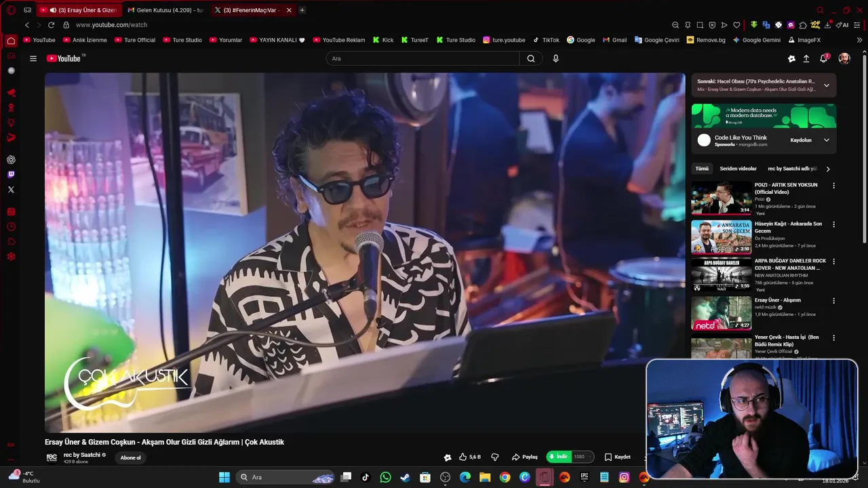
Task: Open ChatGPT icon in the Opera sidebar
Action: tap(11, 160)
